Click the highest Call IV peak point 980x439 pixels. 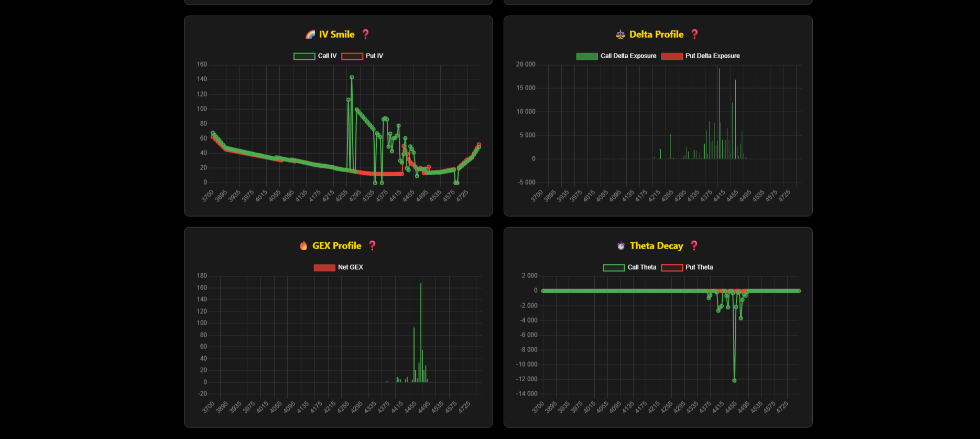[x=352, y=77]
